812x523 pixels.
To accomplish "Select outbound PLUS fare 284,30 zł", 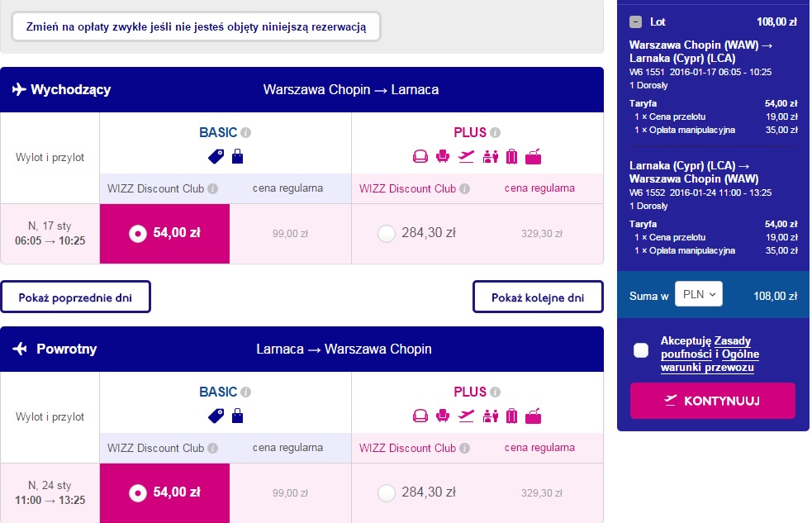I will point(387,234).
